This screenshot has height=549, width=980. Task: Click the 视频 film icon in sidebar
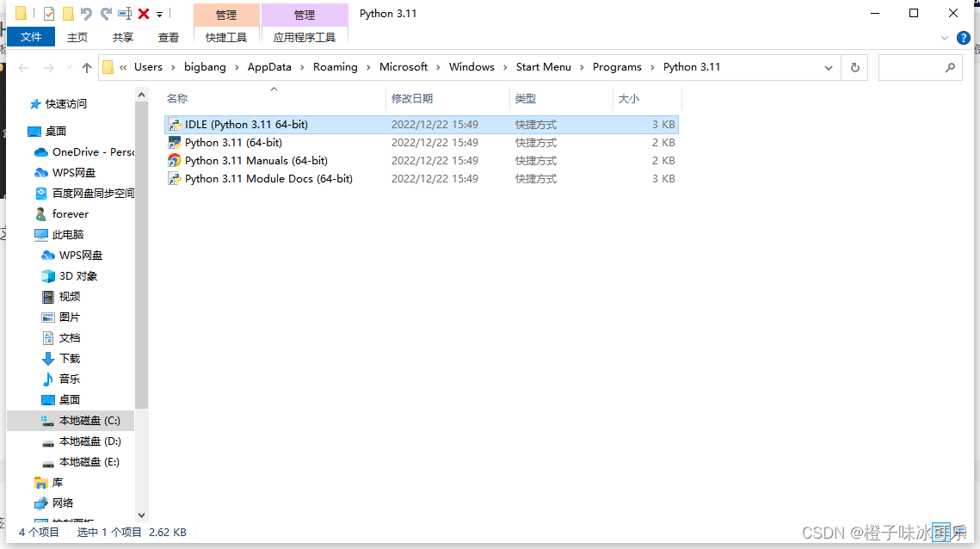tap(48, 296)
